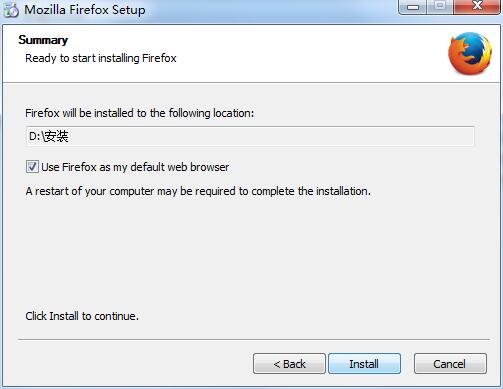Click the Firefox logo in the header
The image size is (503, 389).
pyautogui.click(x=469, y=53)
